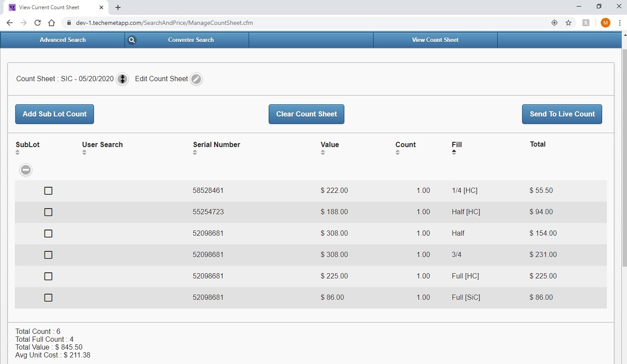Click the Converter Search magnifier icon
The width and height of the screenshot is (627, 364).
(x=132, y=40)
